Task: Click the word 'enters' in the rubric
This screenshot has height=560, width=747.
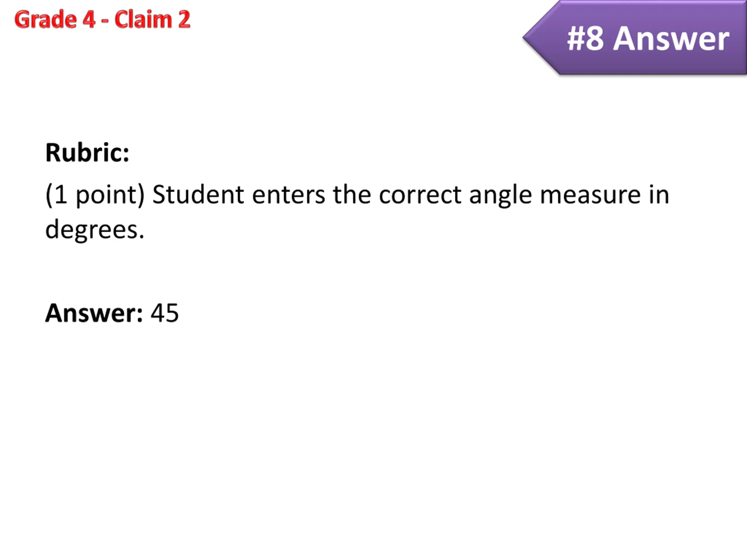Action: pos(288,195)
